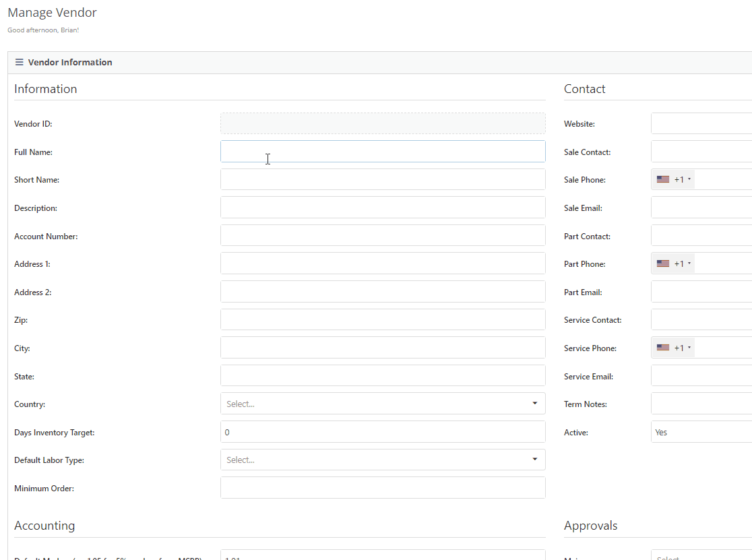Focus the Full Name input field
Image resolution: width=752 pixels, height=560 pixels.
pos(383,152)
